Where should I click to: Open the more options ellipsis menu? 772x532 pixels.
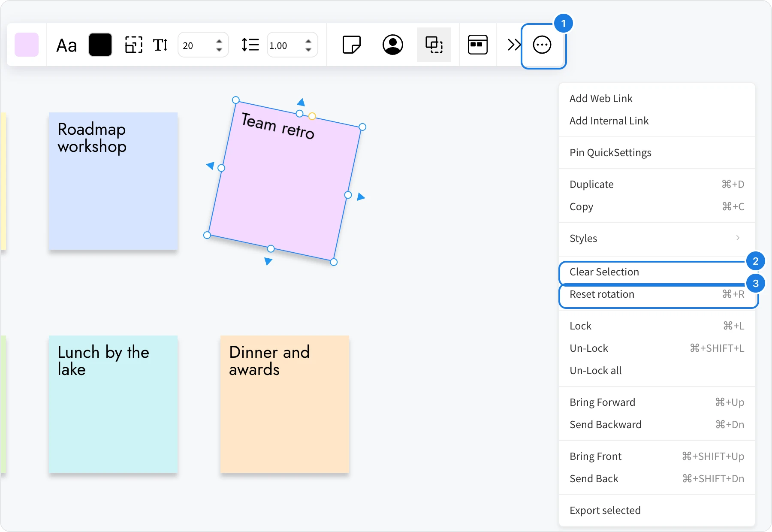(542, 45)
